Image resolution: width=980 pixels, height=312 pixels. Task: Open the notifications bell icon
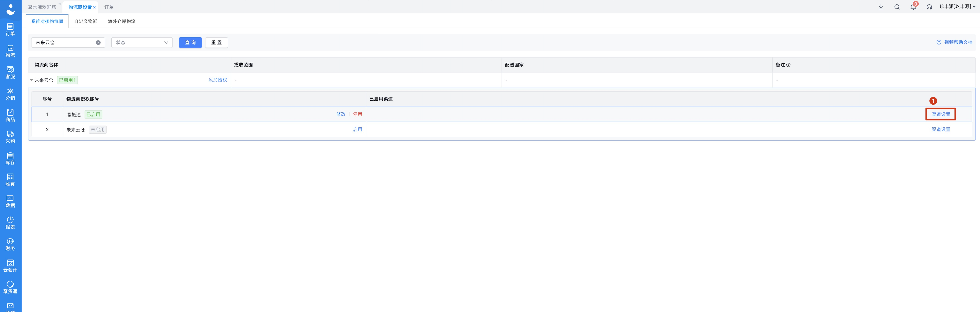(x=913, y=7)
